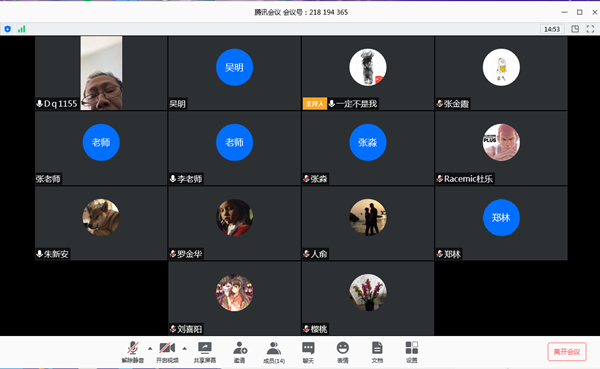The height and width of the screenshot is (369, 600).
Task: Show the 成员(14) members list
Action: (x=274, y=352)
